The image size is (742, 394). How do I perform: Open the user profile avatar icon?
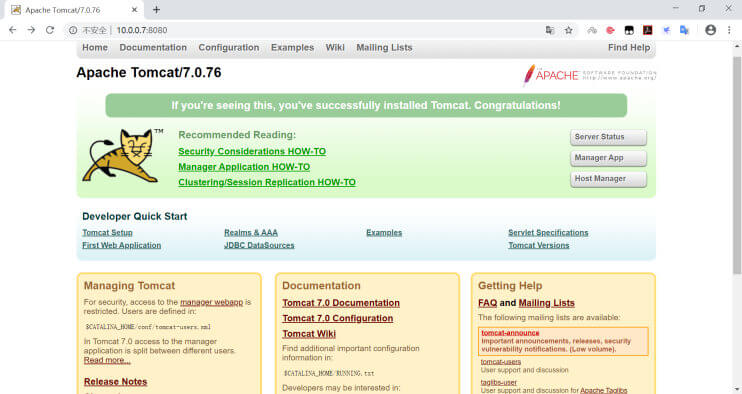pyautogui.click(x=710, y=30)
